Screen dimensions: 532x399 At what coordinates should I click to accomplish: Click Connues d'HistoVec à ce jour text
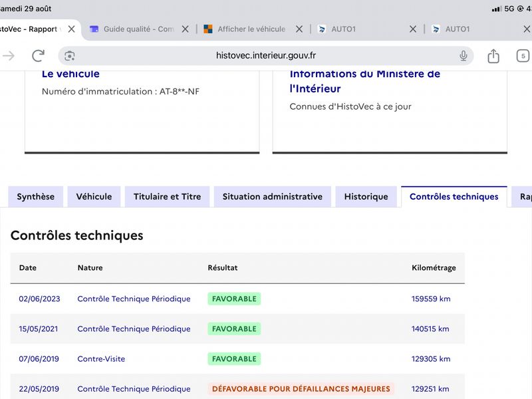(350, 106)
